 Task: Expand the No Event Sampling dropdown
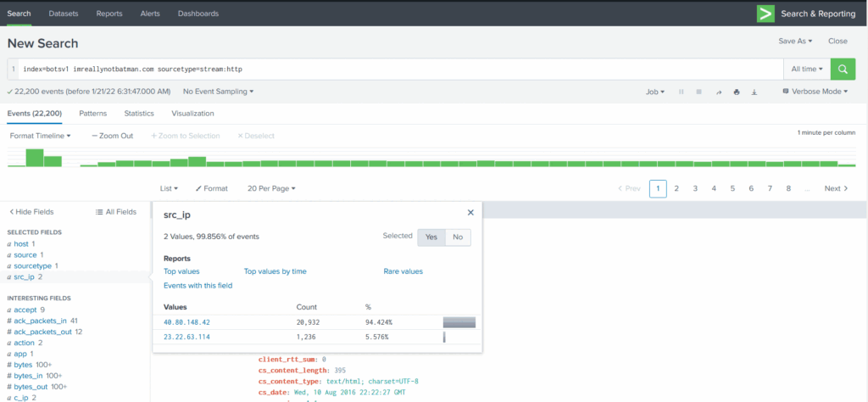[218, 92]
